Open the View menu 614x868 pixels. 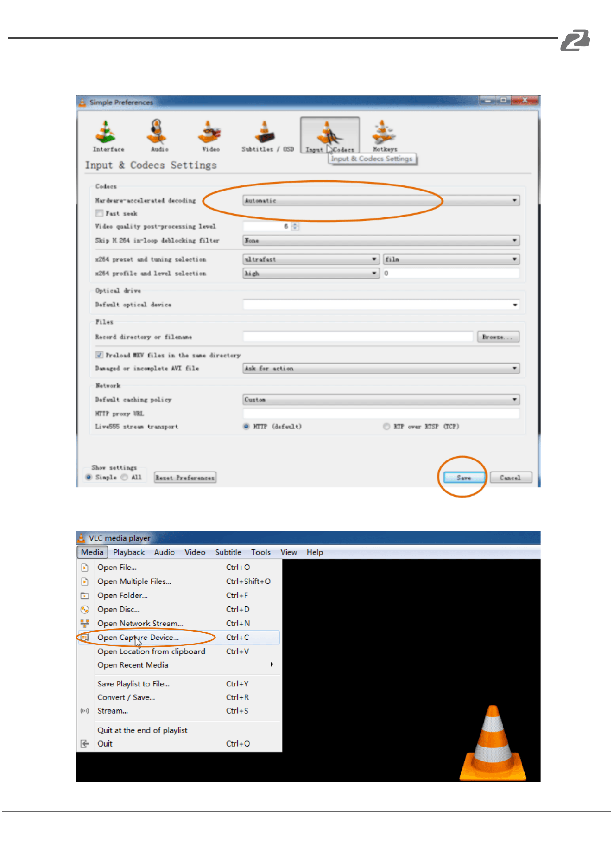[x=289, y=552]
